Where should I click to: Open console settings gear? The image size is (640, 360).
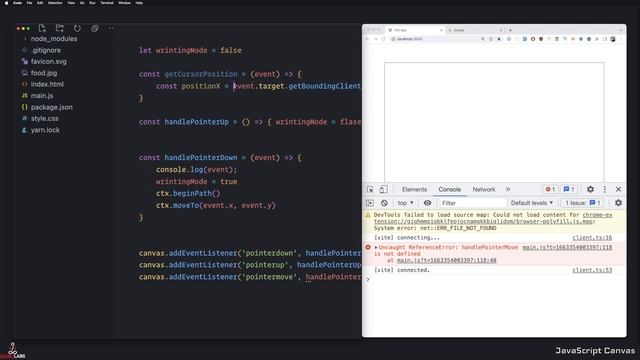(x=618, y=203)
